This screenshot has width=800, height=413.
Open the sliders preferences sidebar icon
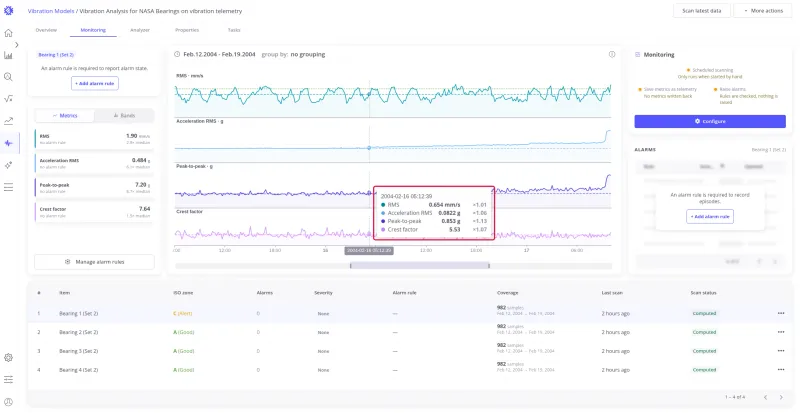9,379
